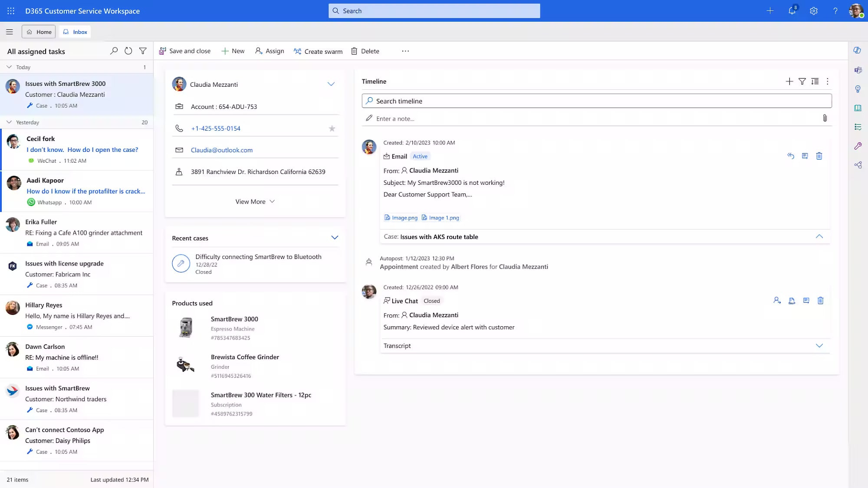Click the copy icon on email entry

805,156
